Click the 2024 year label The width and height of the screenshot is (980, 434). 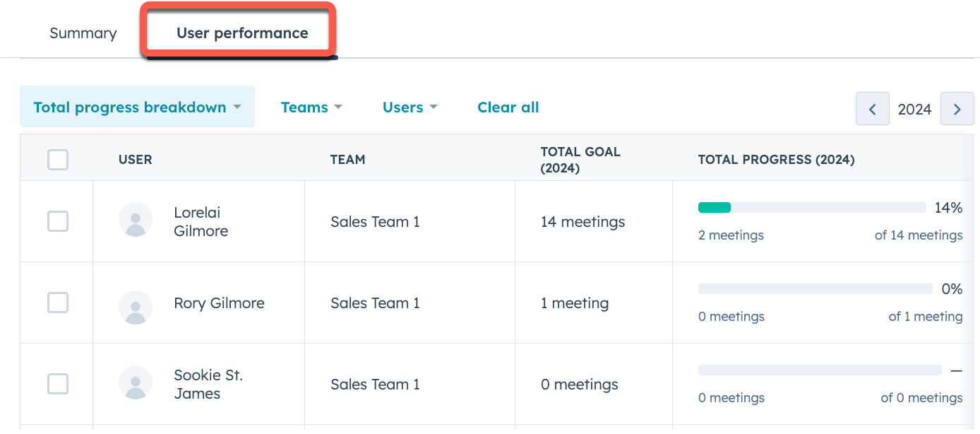[915, 109]
